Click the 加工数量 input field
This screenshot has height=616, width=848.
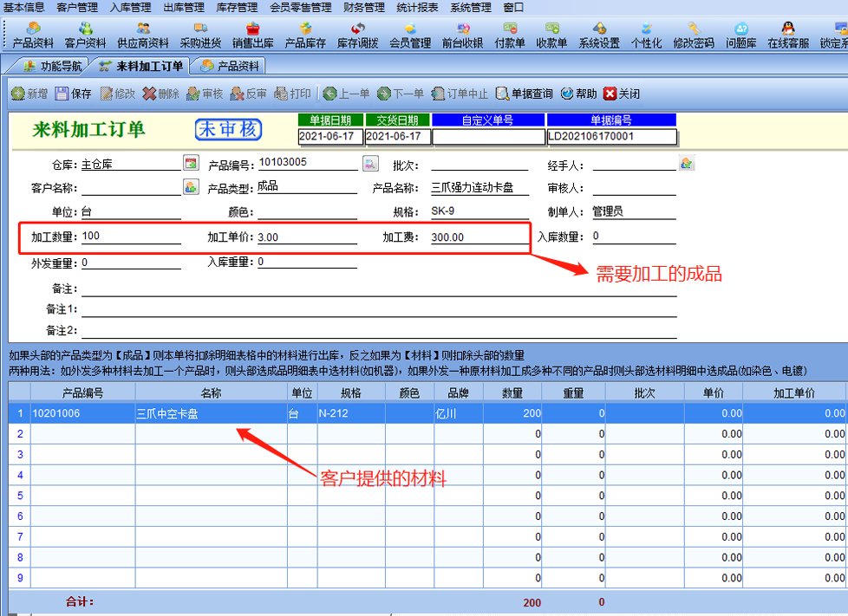(x=130, y=237)
